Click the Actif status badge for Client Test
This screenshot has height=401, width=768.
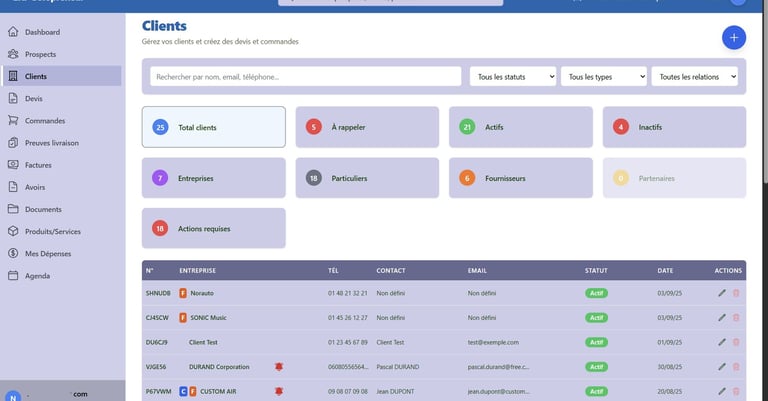click(597, 342)
